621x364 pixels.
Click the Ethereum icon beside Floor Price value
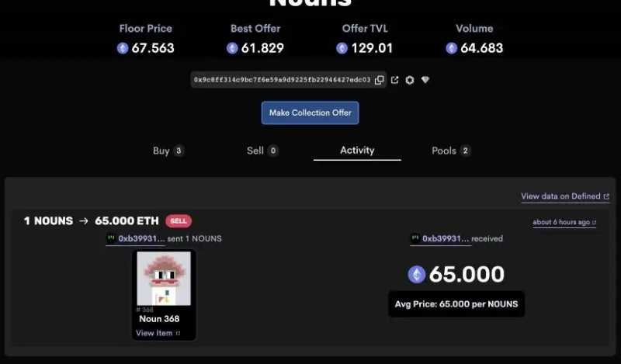[123, 48]
